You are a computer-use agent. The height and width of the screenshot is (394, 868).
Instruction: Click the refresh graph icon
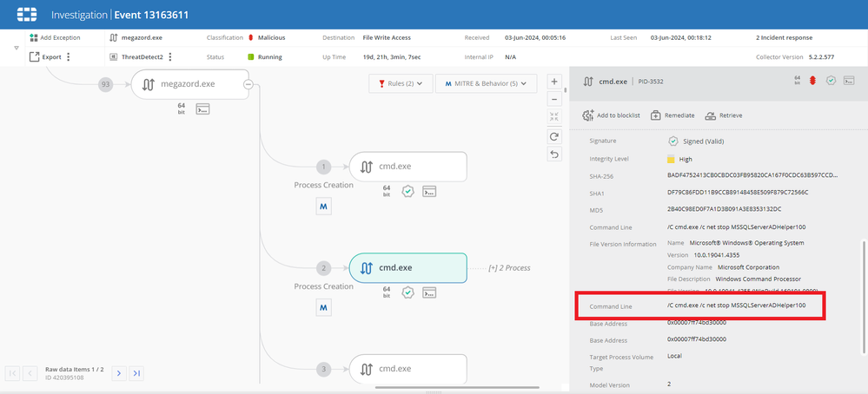[x=554, y=136]
